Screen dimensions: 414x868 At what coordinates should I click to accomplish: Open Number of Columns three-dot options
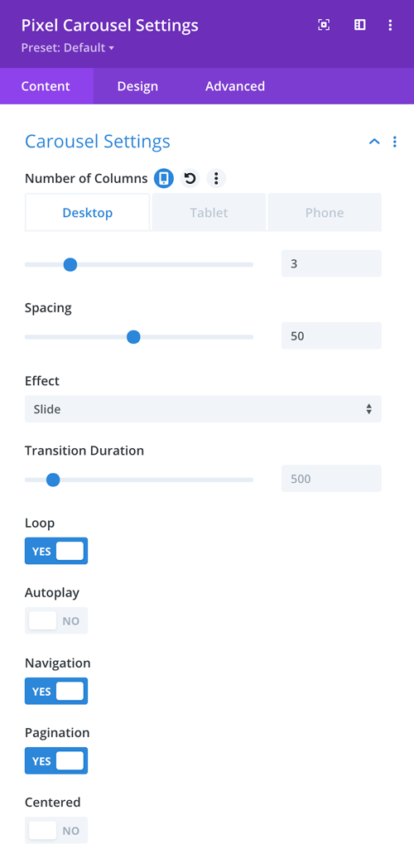(216, 178)
